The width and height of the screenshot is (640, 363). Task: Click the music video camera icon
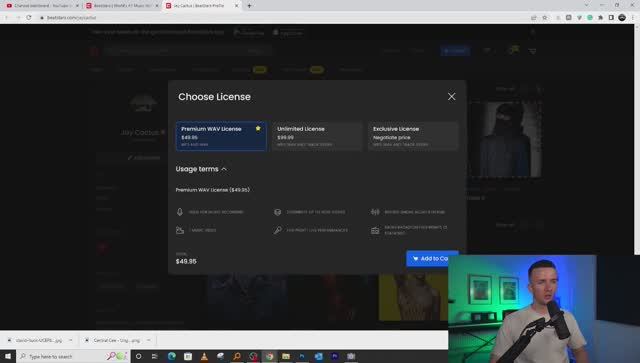[x=180, y=230]
